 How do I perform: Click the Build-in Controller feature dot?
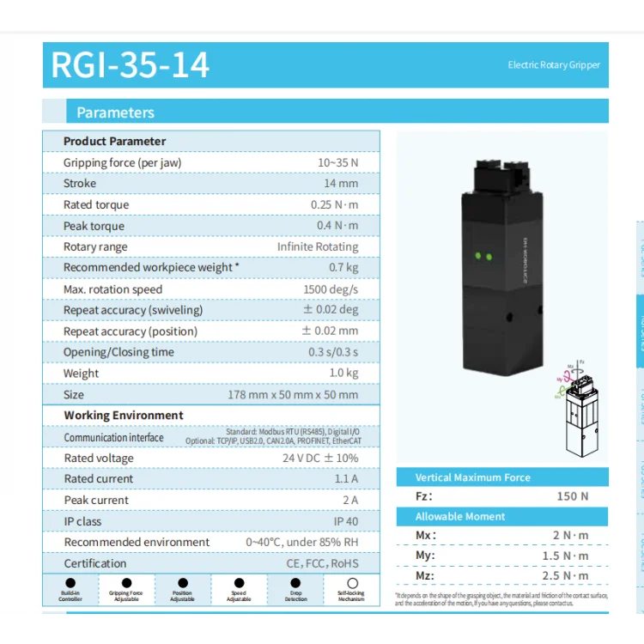[x=70, y=583]
